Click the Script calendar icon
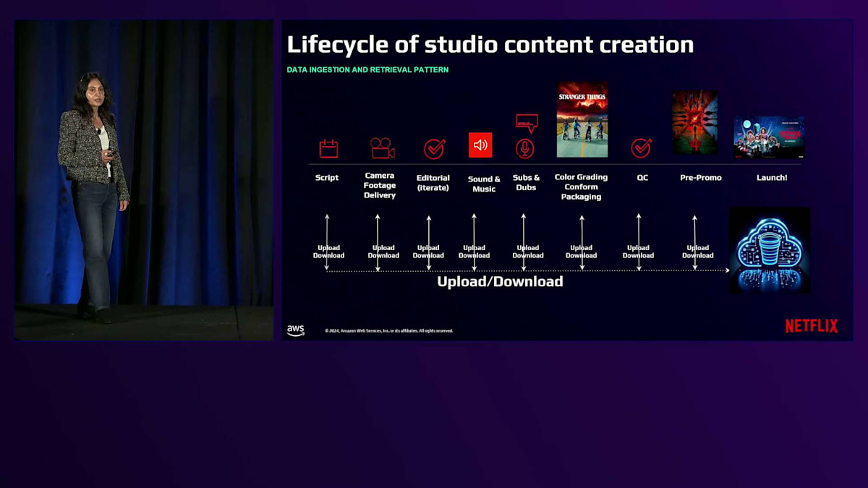Image resolution: width=868 pixels, height=488 pixels. [328, 149]
